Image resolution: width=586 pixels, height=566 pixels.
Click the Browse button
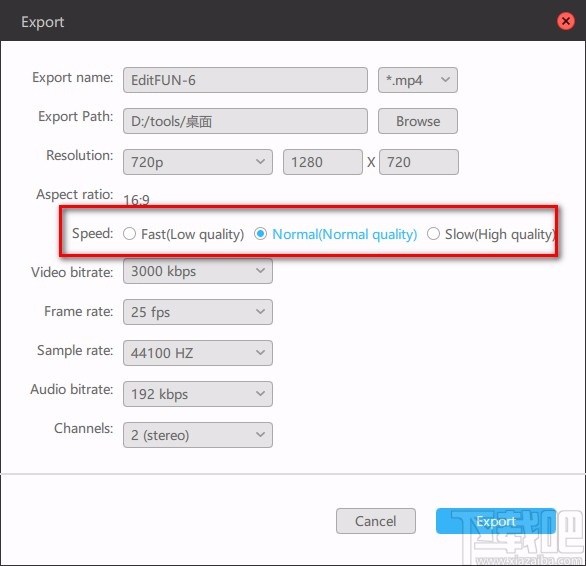pos(417,121)
